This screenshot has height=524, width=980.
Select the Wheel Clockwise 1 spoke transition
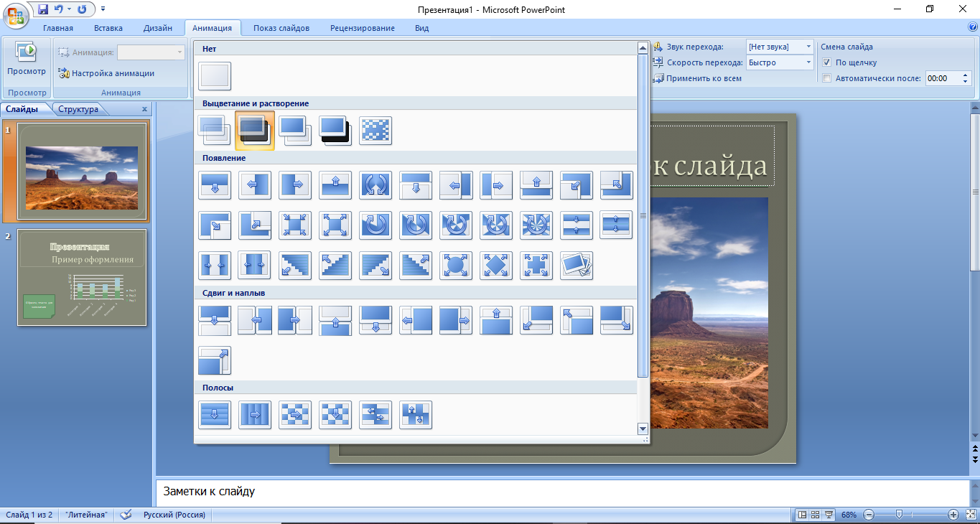[375, 225]
